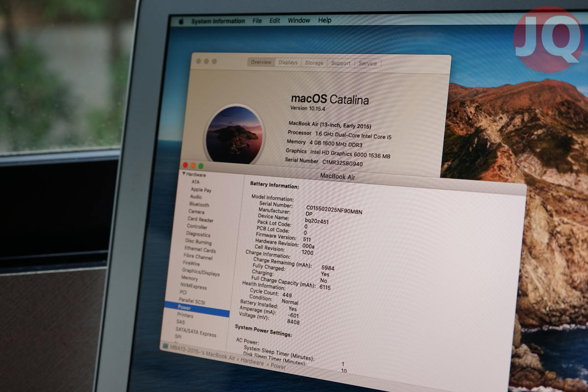Click the Version 10.15.4 text
588x392 pixels.
(307, 108)
